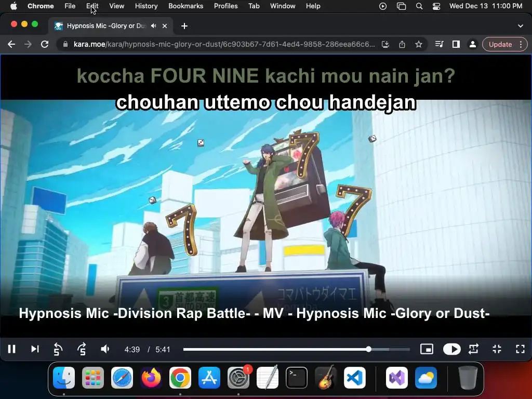Open Visual Studio Code from Dock
532x399 pixels.
click(x=355, y=378)
